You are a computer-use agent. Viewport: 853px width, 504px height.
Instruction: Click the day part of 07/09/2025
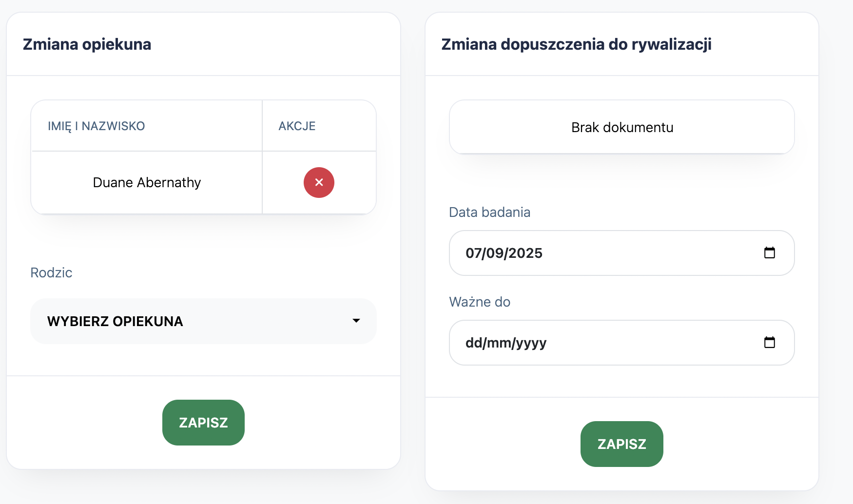point(473,253)
